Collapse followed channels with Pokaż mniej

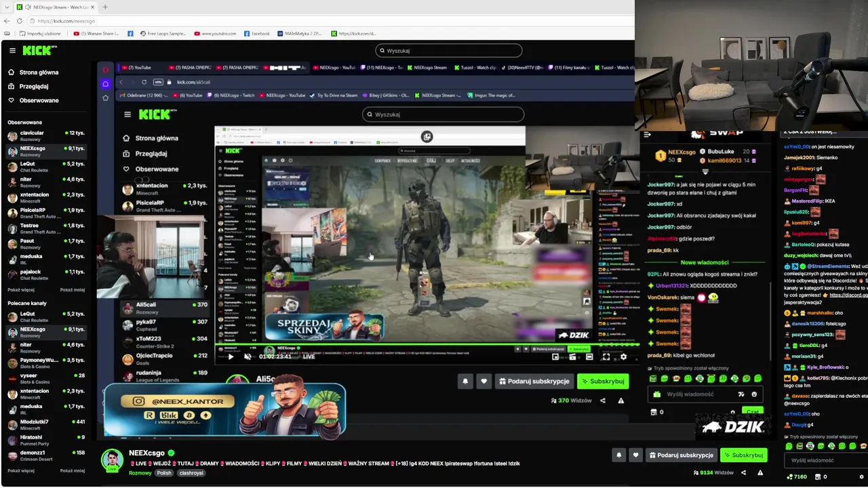[x=73, y=289]
